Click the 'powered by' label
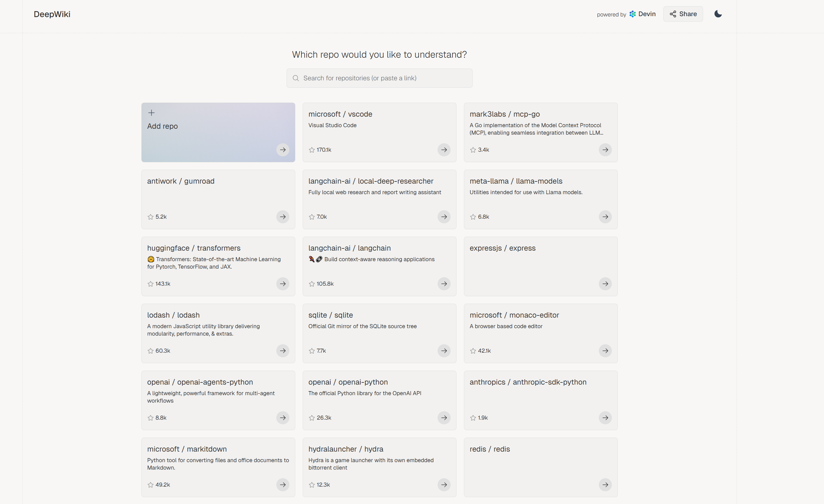This screenshot has width=824, height=504. click(x=611, y=14)
